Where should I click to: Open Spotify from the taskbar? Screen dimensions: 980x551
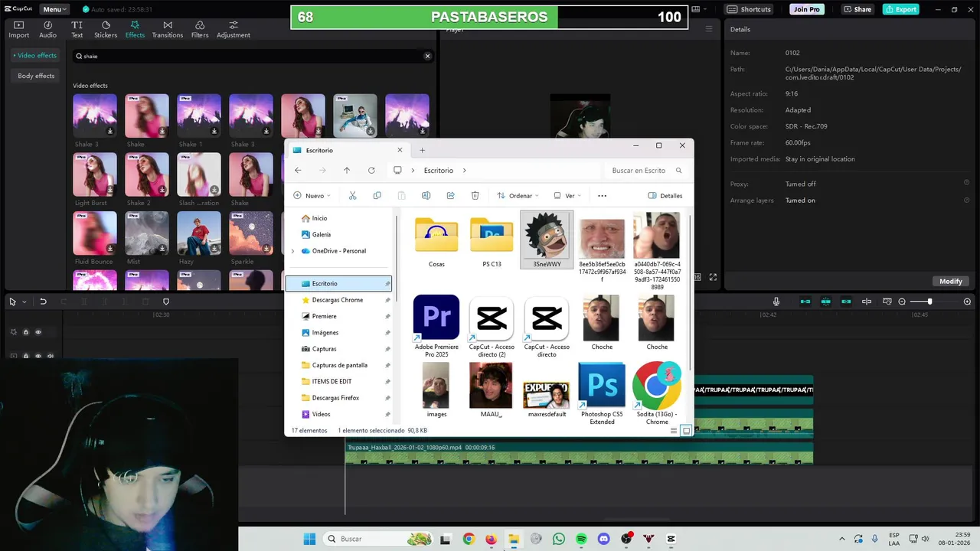pyautogui.click(x=581, y=539)
